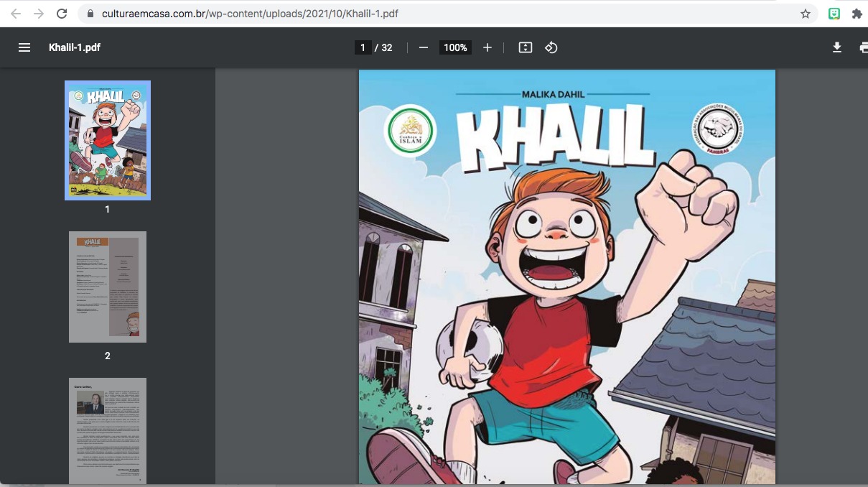Viewport: 868px width, 487px height.
Task: Open the Extensions puzzle menu
Action: [x=857, y=14]
